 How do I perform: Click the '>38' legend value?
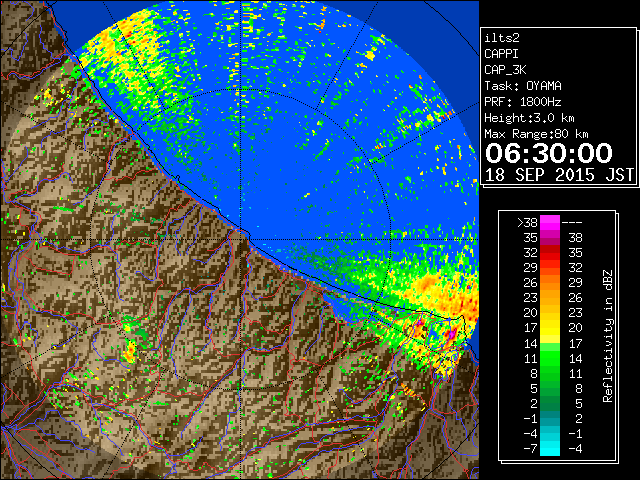[527, 223]
